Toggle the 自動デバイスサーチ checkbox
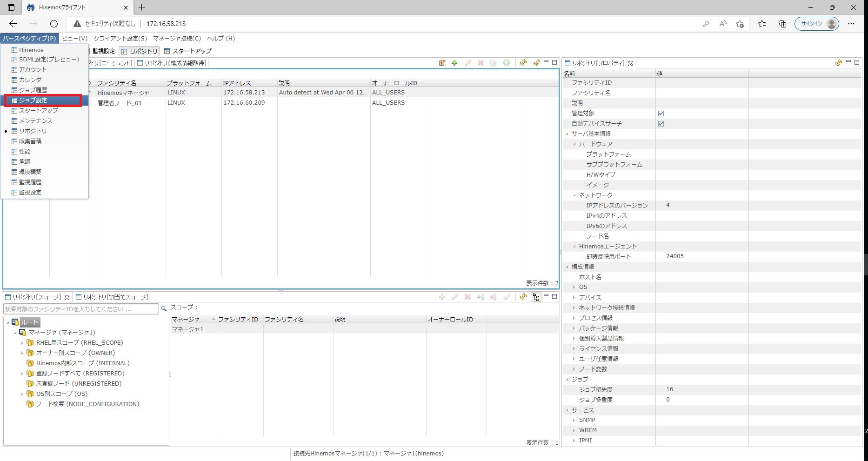Viewport: 868px width, 461px height. [x=661, y=124]
